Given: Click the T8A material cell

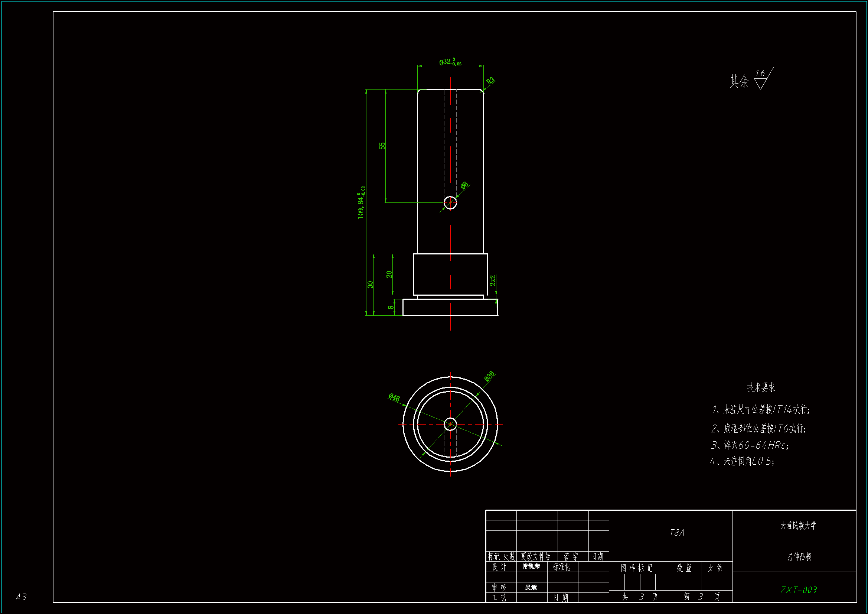Looking at the screenshot, I should coord(676,533).
